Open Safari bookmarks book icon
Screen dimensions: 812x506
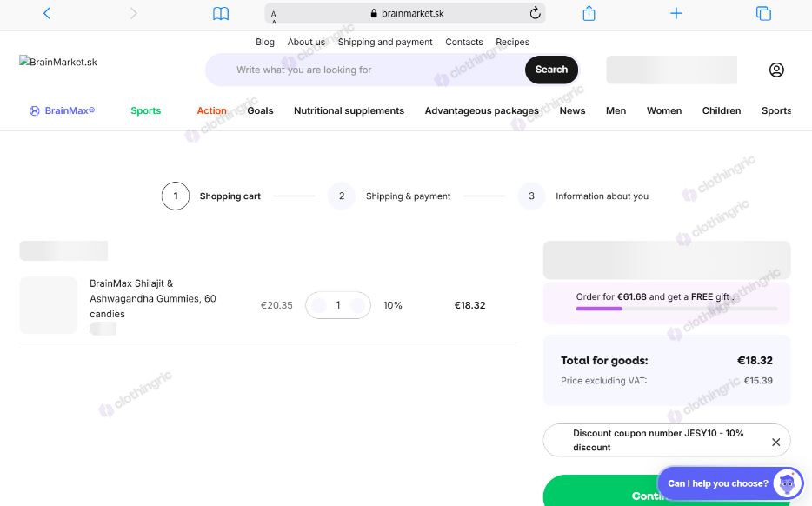tap(221, 13)
